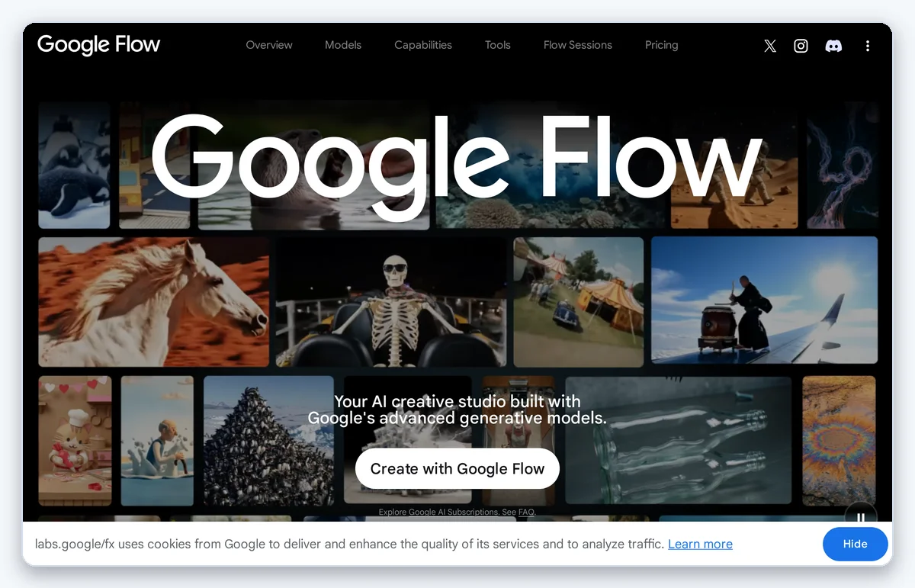Follow the Learn more cookies link
The width and height of the screenshot is (915, 588).
click(700, 544)
